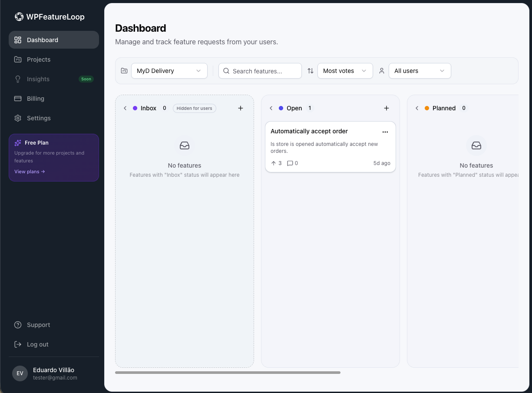Open the ellipsis menu on the feature card
Image resolution: width=532 pixels, height=393 pixels.
click(x=385, y=132)
